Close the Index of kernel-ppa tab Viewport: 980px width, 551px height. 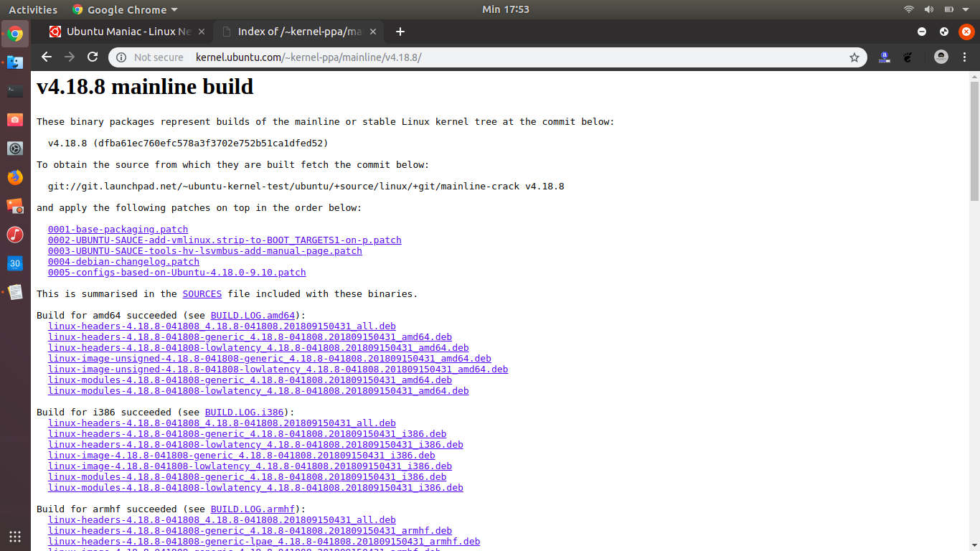click(373, 32)
